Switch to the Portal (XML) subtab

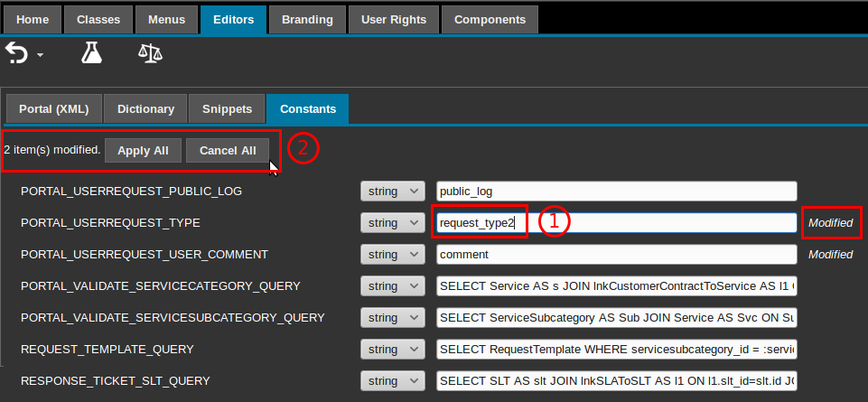[54, 109]
